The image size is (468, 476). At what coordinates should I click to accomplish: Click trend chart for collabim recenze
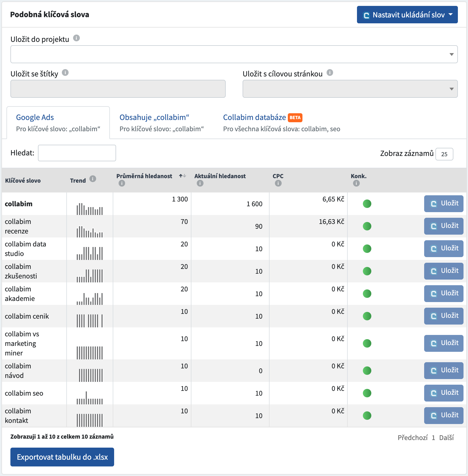coord(90,232)
